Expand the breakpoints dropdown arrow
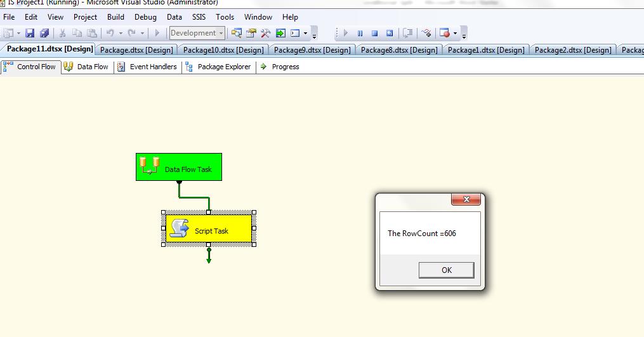The width and height of the screenshot is (644, 337). (x=455, y=33)
